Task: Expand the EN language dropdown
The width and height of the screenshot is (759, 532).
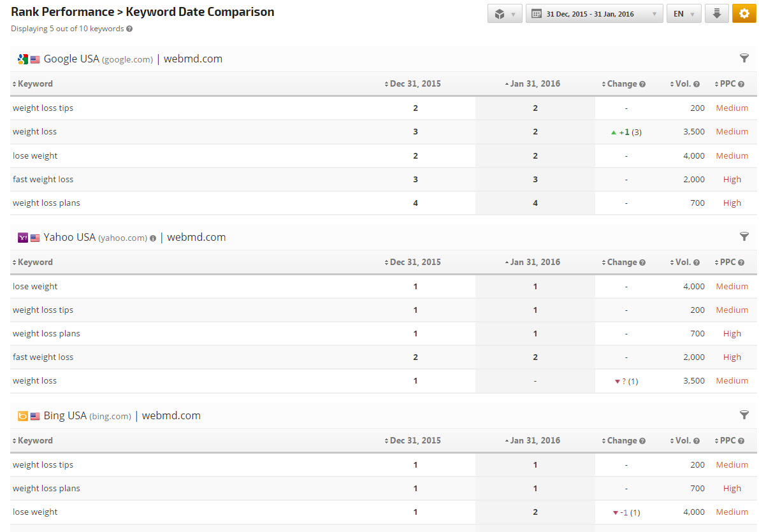Action: click(x=683, y=13)
